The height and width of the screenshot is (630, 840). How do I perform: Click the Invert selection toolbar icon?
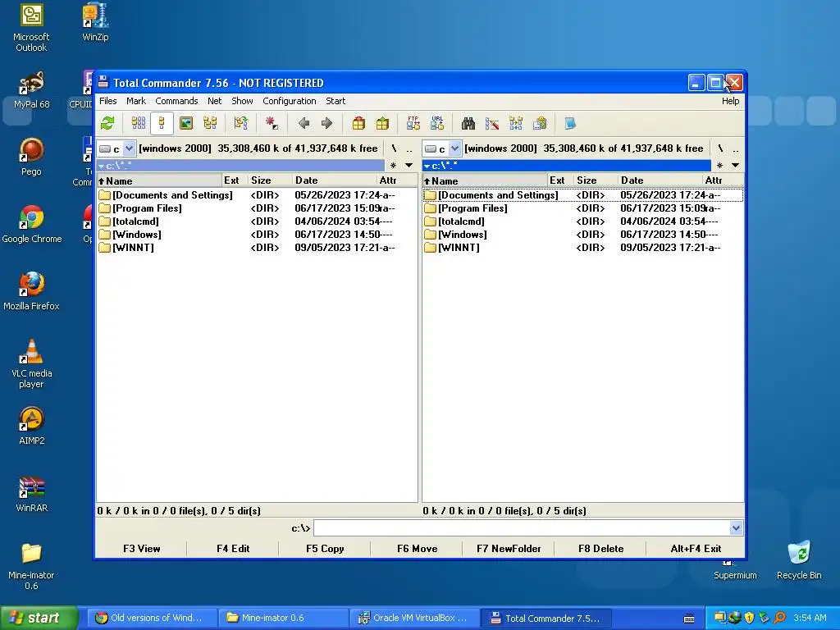[x=240, y=124]
